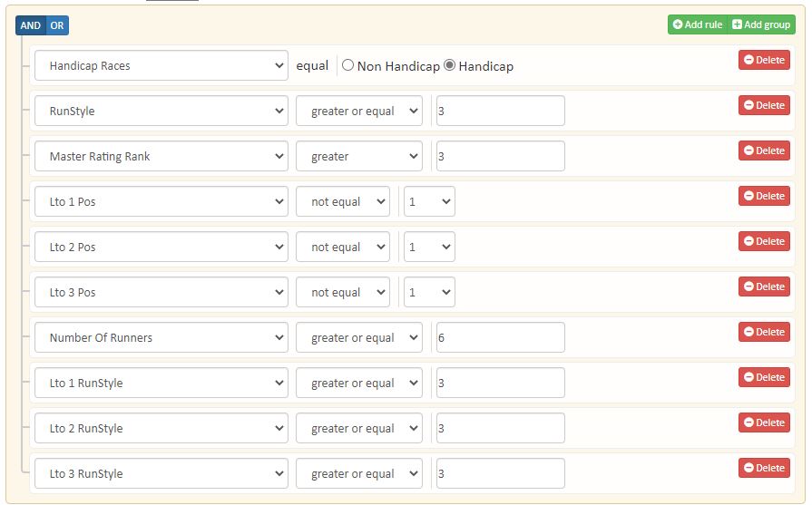Remove the Lto 1 RunStyle rule
The height and width of the screenshot is (505, 812).
764,377
